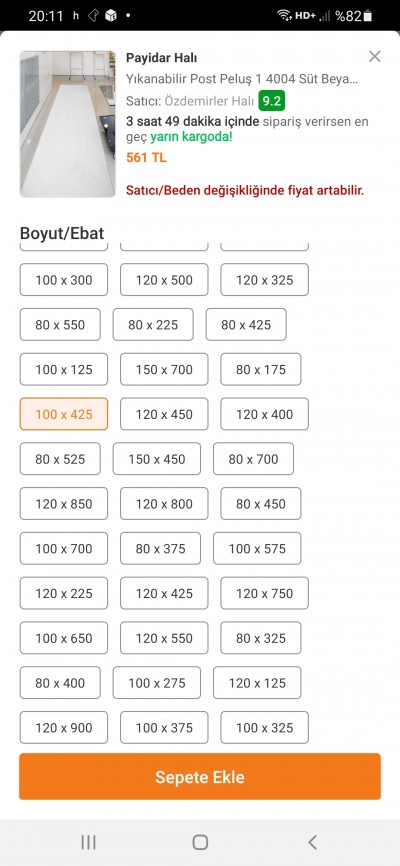Screen dimensions: 400x866
Task: Select the 120 x 500 size option
Action: click(164, 279)
